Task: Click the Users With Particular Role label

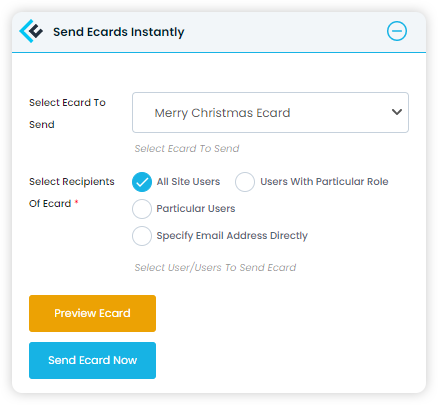Action: [324, 182]
